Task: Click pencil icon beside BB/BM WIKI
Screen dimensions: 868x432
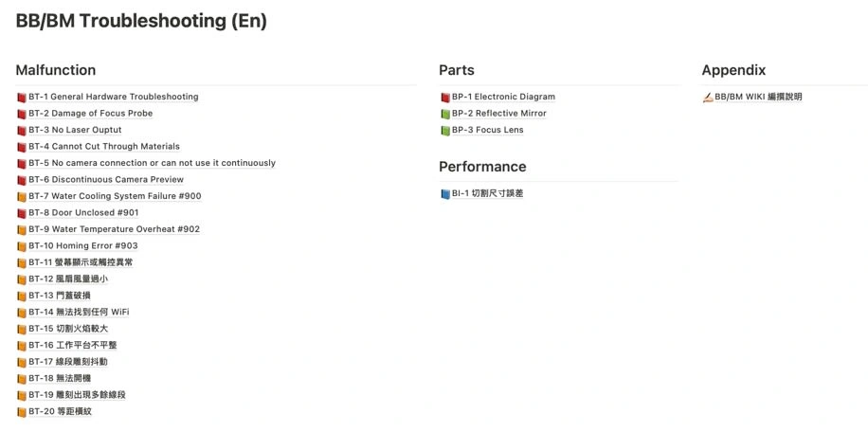Action: tap(708, 98)
